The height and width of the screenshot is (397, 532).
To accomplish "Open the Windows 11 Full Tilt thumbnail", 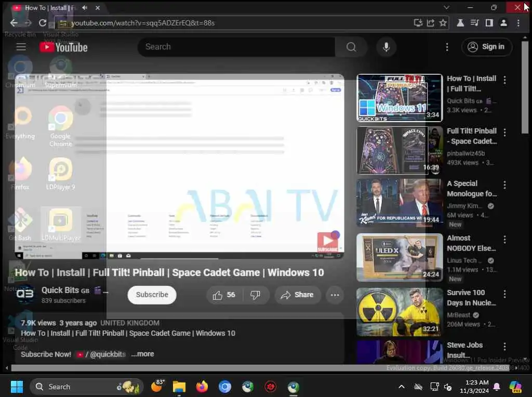I will point(400,98).
